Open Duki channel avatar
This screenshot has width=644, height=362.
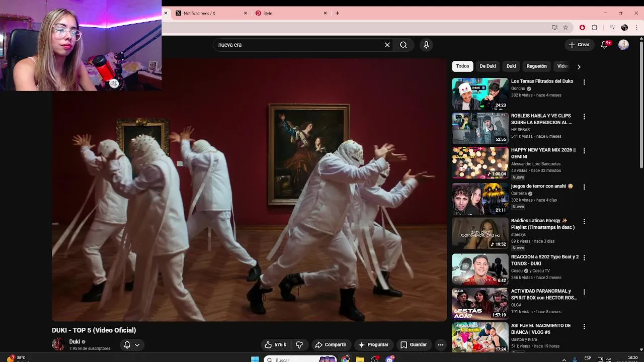click(58, 344)
